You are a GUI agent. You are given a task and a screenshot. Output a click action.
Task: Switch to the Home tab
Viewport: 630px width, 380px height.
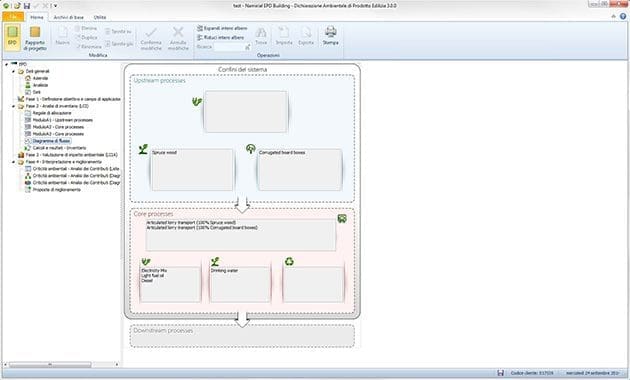pos(37,17)
